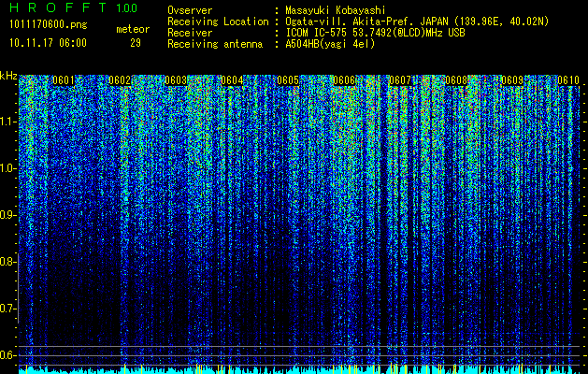Click the 0607 time marker

(400, 80)
